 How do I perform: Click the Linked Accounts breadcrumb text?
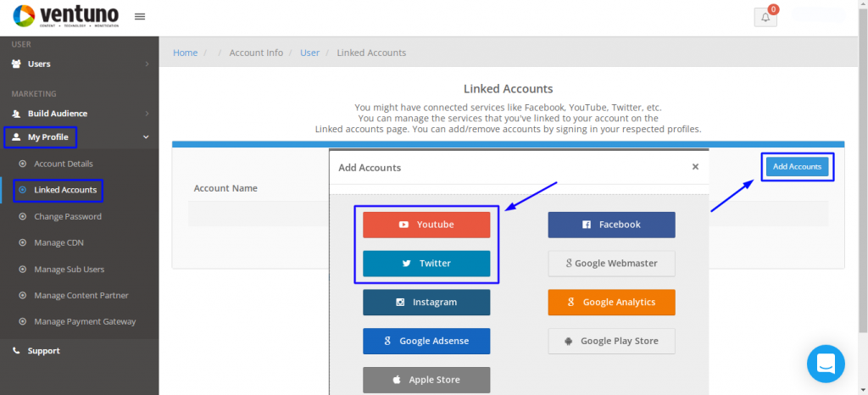[371, 53]
